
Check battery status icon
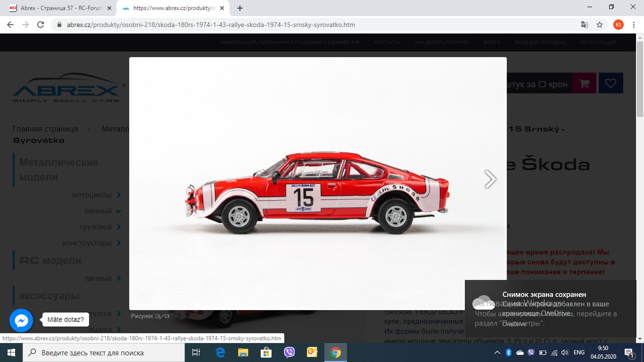pyautogui.click(x=542, y=352)
